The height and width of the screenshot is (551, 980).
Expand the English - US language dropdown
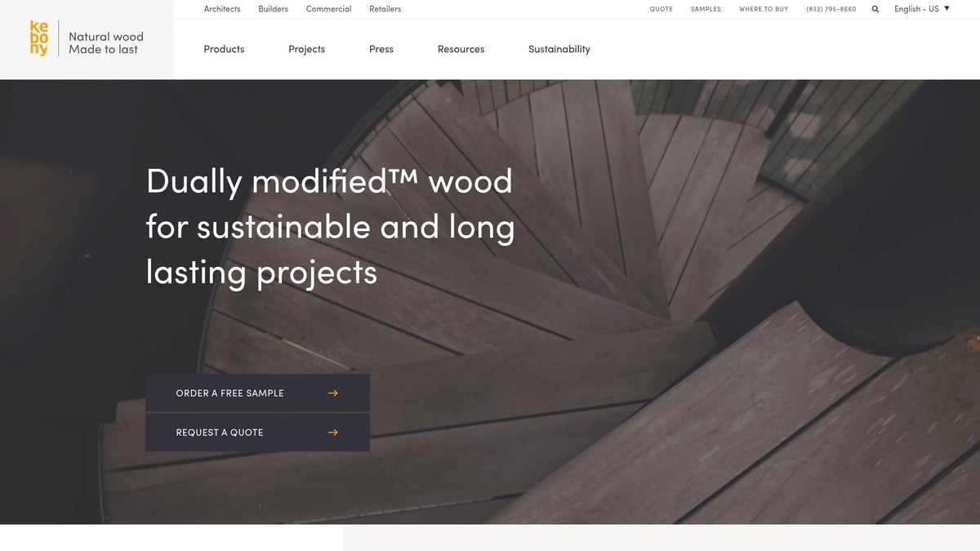click(x=921, y=9)
